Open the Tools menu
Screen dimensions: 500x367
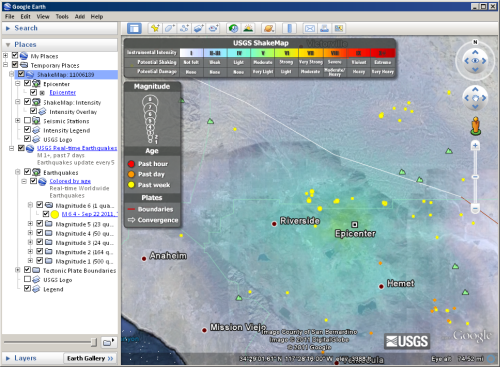click(x=62, y=16)
